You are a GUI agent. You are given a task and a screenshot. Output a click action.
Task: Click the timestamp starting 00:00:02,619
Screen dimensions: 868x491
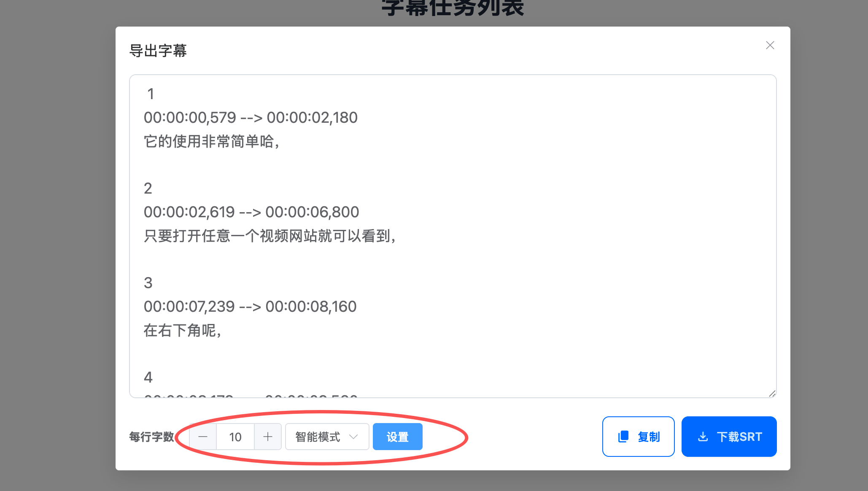[251, 212]
